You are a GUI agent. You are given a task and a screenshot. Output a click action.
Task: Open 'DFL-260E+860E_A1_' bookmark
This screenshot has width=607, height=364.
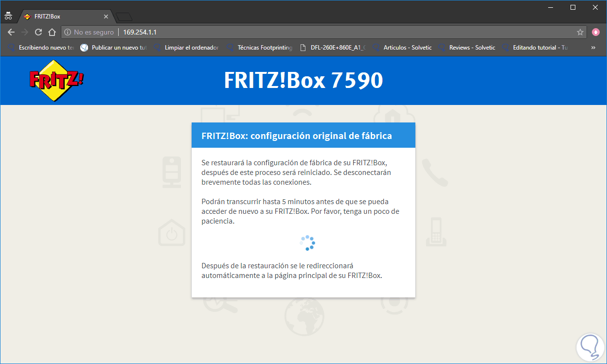coord(333,48)
